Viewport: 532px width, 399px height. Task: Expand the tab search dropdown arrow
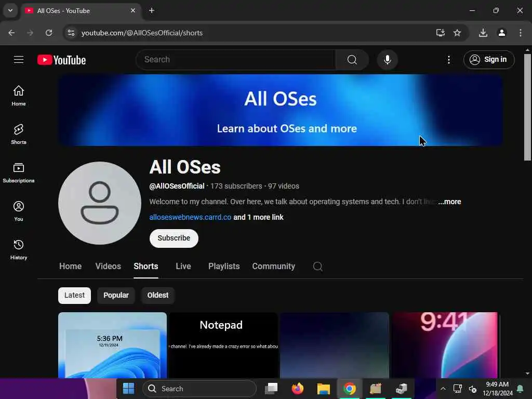pos(10,10)
